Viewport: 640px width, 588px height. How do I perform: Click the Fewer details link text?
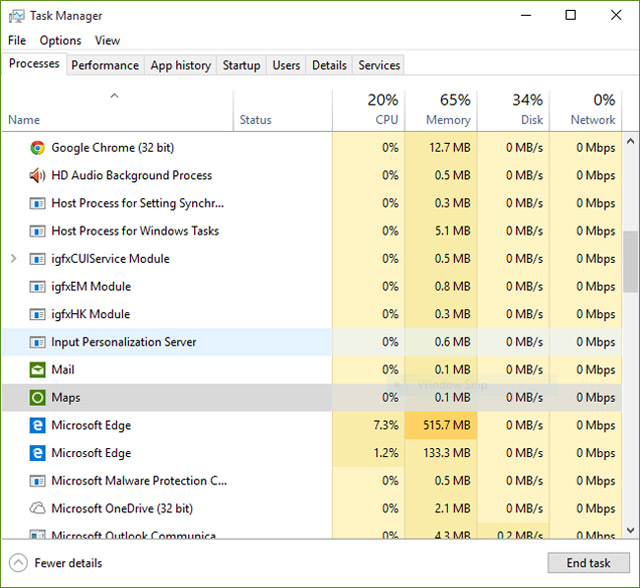[x=68, y=563]
